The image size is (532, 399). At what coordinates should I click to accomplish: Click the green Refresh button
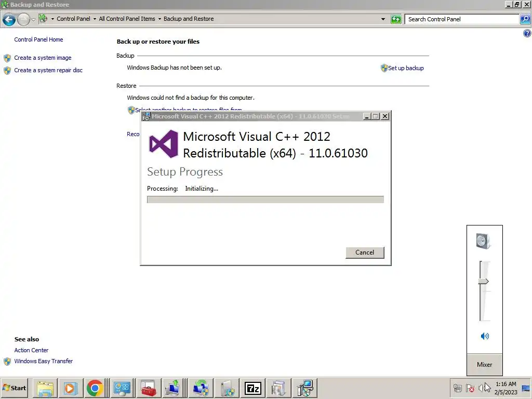pos(395,19)
